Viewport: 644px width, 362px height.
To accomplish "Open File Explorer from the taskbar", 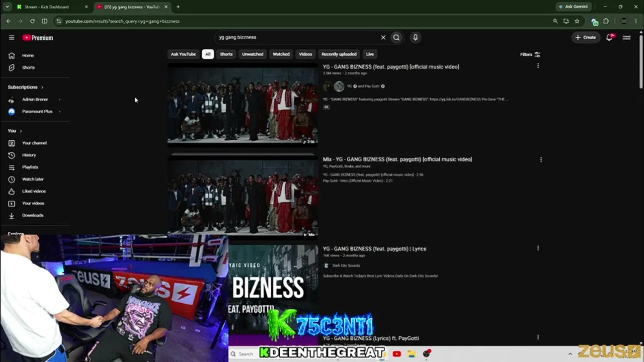I will click(x=412, y=354).
